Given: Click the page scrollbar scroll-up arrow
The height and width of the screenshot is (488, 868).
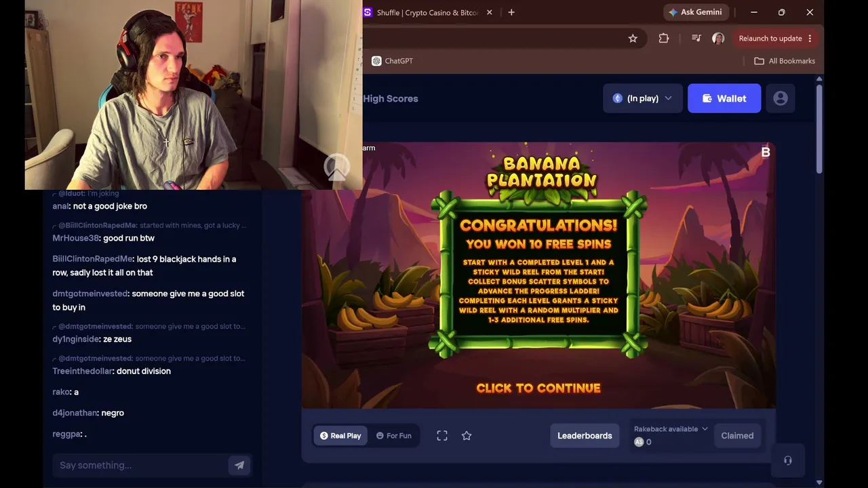Looking at the screenshot, I should (x=819, y=79).
